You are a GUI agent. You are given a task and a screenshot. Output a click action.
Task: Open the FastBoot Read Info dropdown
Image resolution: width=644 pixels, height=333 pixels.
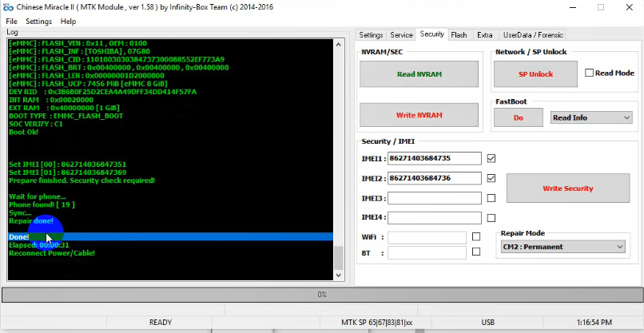[591, 118]
